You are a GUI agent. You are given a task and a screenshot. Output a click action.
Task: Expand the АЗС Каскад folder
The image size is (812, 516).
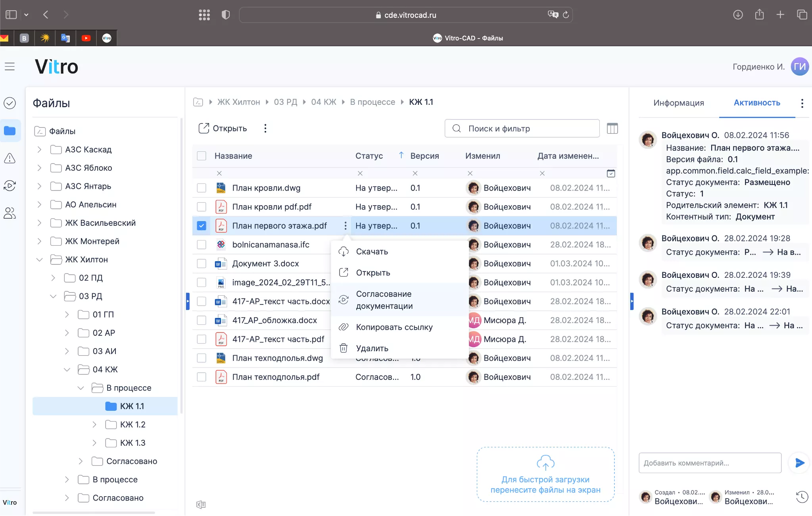coord(39,150)
